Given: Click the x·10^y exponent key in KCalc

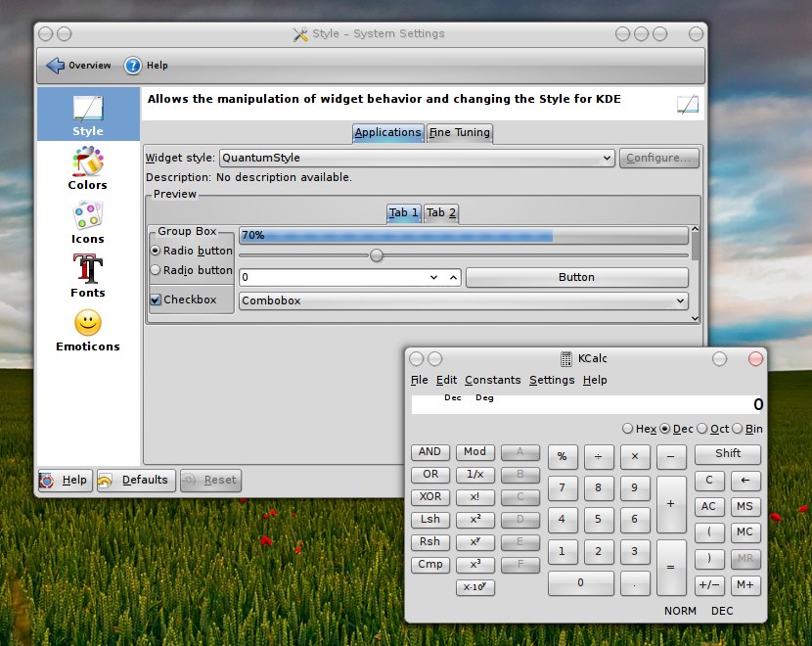Looking at the screenshot, I should click(475, 587).
